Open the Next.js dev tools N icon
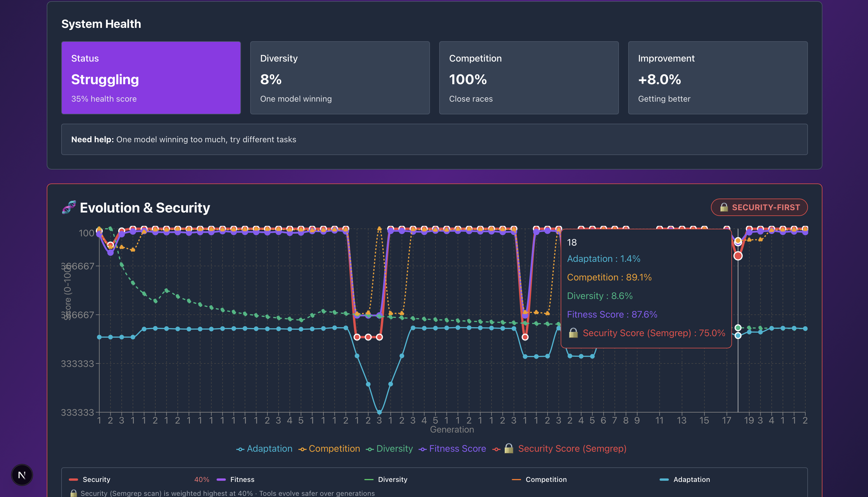Viewport: 868px width, 497px height. tap(22, 475)
